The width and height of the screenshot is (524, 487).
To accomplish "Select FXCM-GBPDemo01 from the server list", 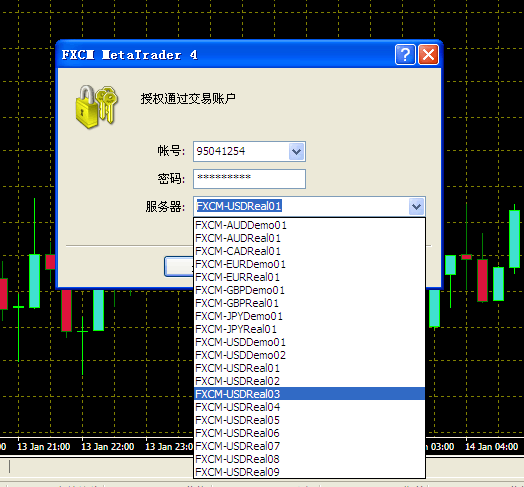I will coord(309,290).
